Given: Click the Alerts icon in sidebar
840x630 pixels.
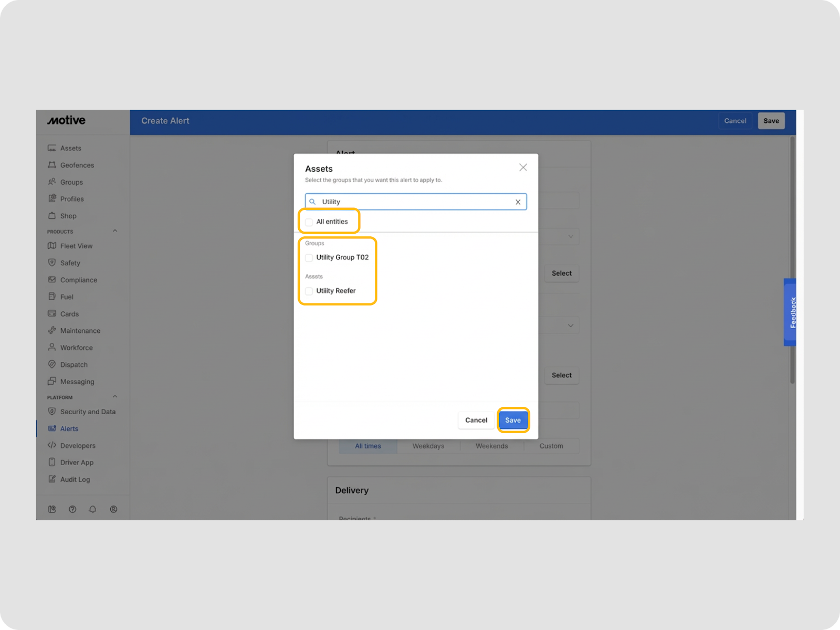Looking at the screenshot, I should 52,428.
